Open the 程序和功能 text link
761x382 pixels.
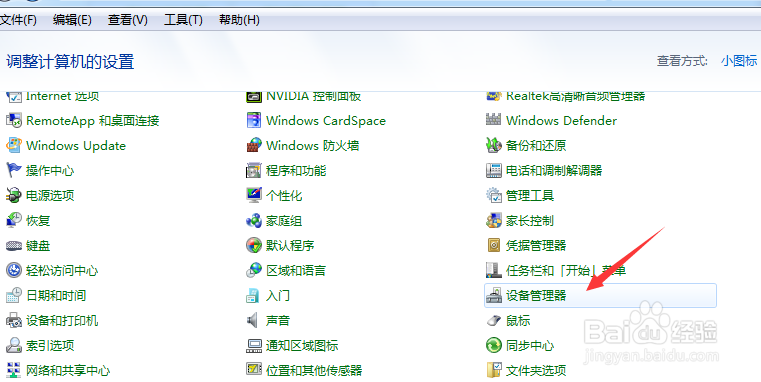[296, 170]
